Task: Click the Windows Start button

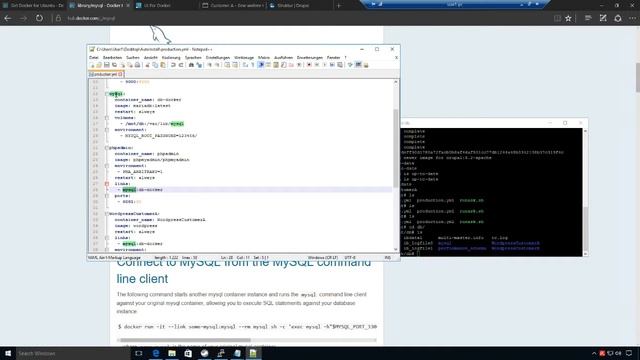Action: pos(8,353)
